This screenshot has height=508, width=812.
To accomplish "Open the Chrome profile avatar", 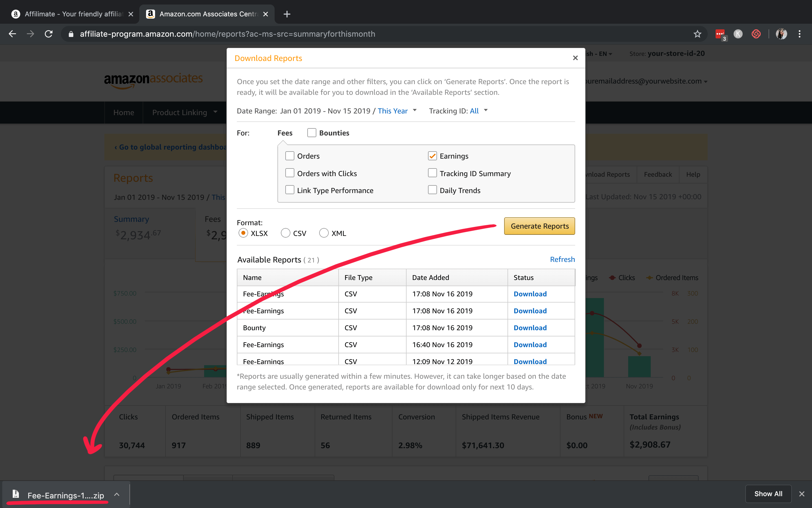I will click(x=781, y=34).
